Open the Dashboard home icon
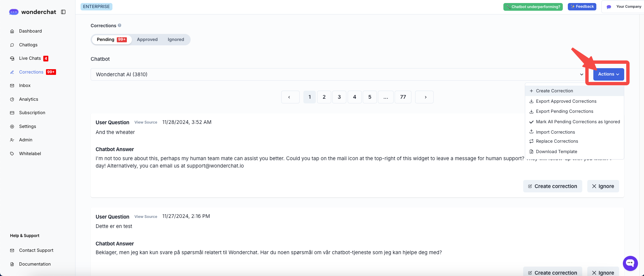Screen dimensions: 644x276 (x=12, y=31)
